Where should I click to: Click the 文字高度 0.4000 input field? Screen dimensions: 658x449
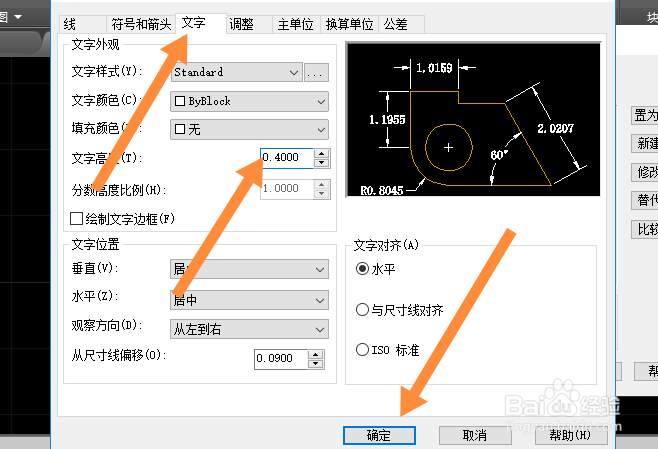[287, 158]
